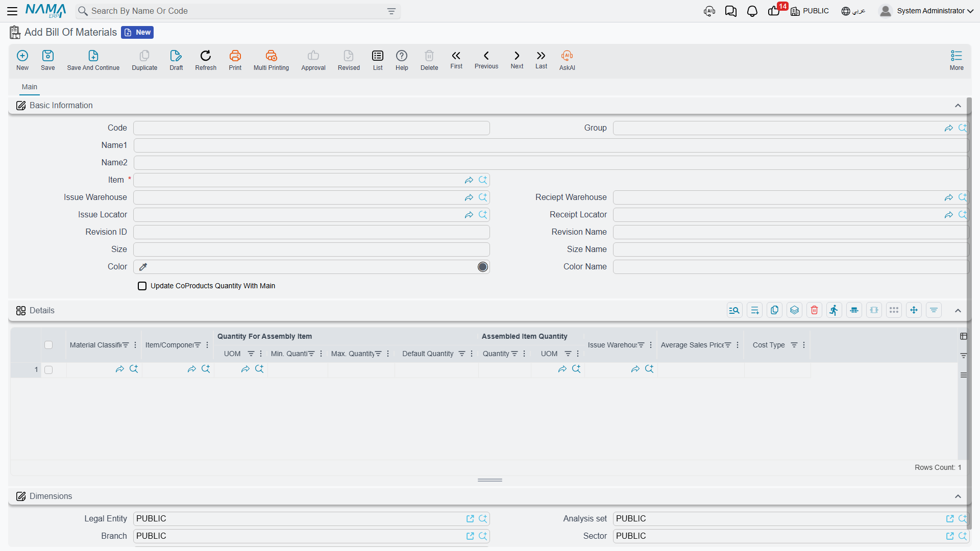Go to Last record

click(x=541, y=60)
